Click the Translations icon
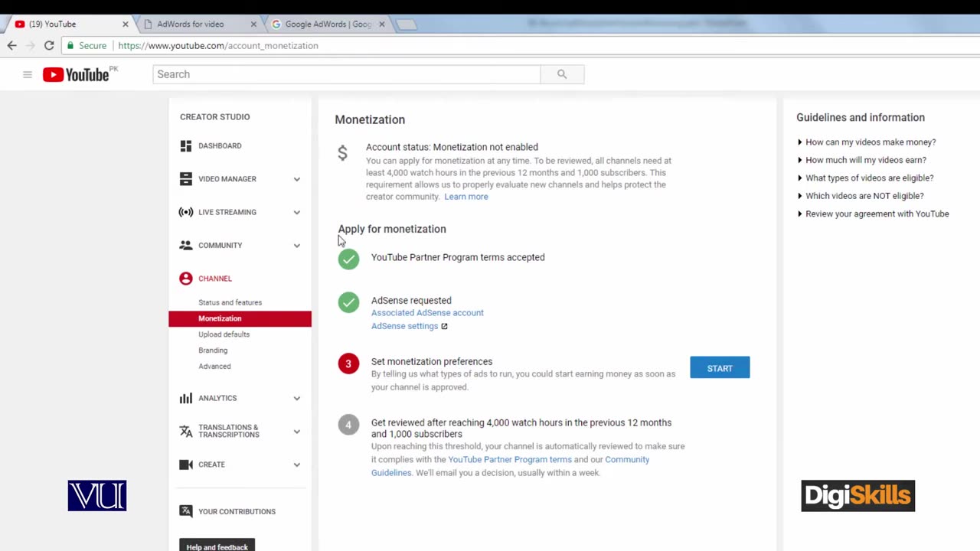 coord(186,431)
